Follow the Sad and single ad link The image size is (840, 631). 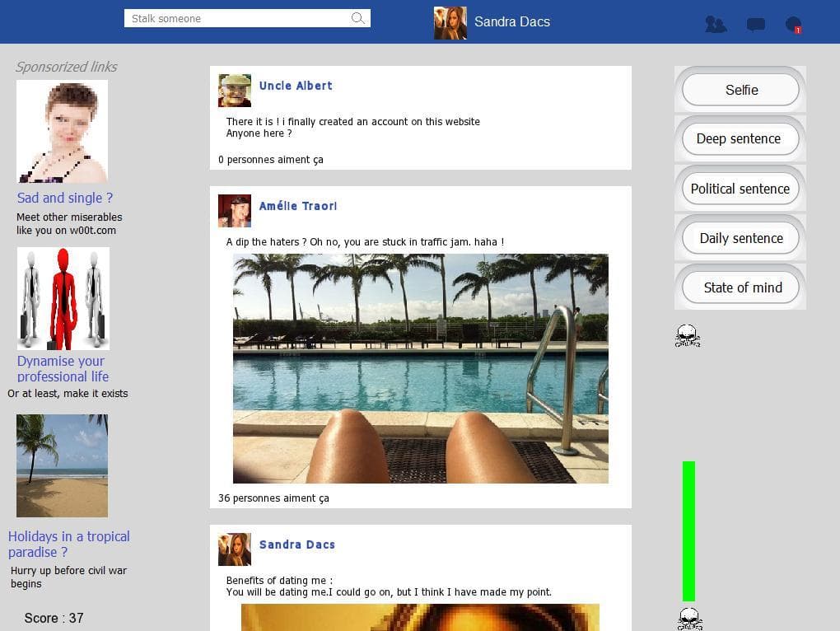65,198
